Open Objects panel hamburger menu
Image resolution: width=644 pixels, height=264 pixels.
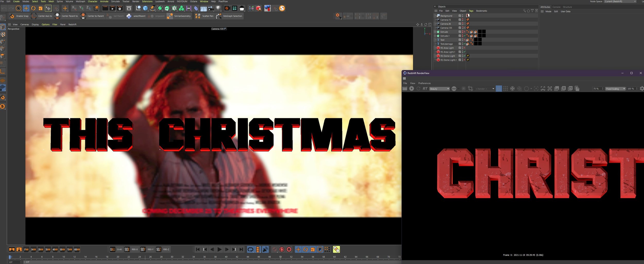click(436, 11)
